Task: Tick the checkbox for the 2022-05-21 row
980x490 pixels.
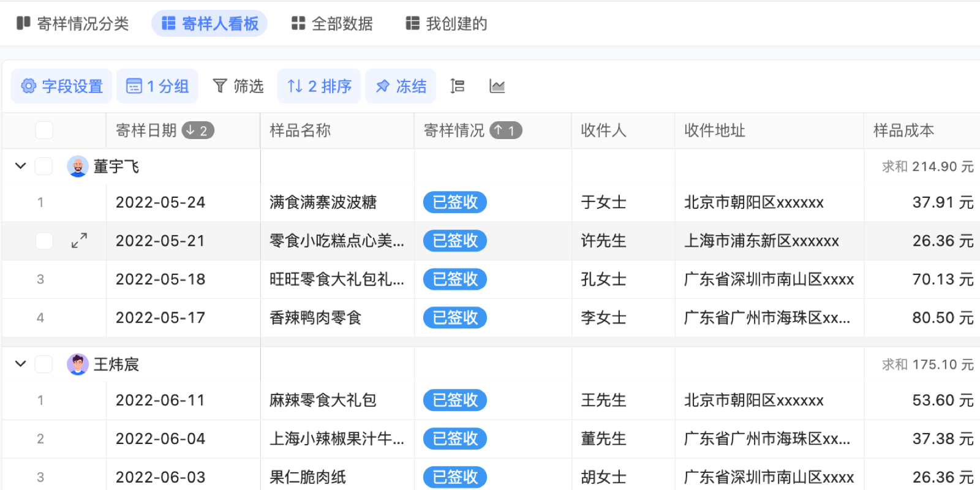Action: [44, 241]
